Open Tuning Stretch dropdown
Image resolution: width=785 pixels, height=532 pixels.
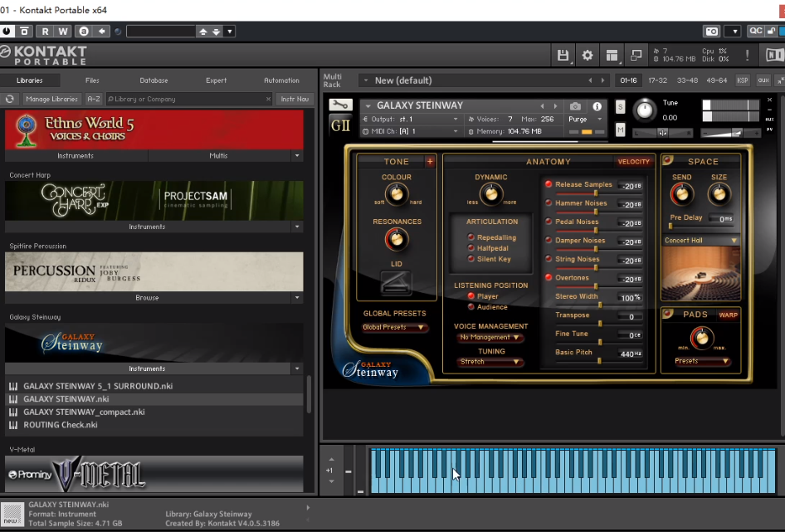pyautogui.click(x=490, y=362)
